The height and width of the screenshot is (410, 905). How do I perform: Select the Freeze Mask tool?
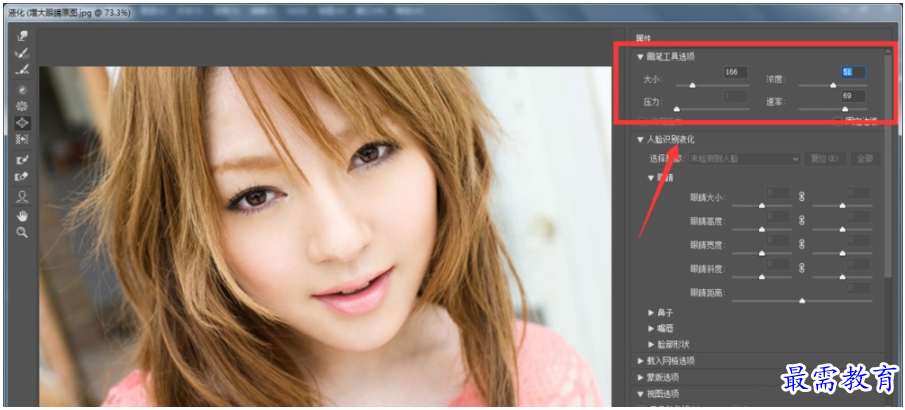click(x=23, y=160)
